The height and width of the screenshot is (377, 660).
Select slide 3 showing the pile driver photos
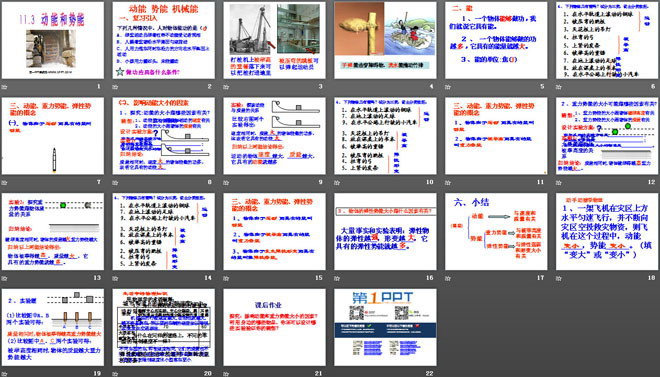tap(274, 40)
